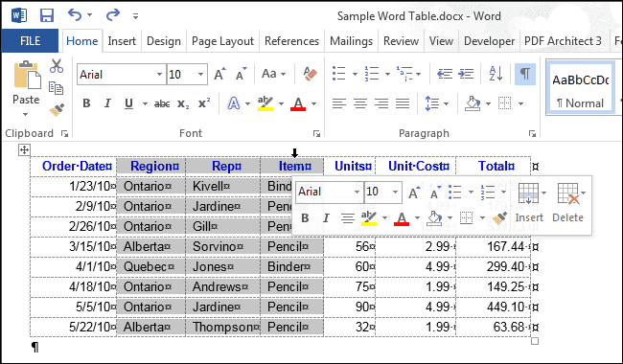Image resolution: width=623 pixels, height=364 pixels.
Task: Copy selection using the ribbon Copy icon
Action: [56, 88]
